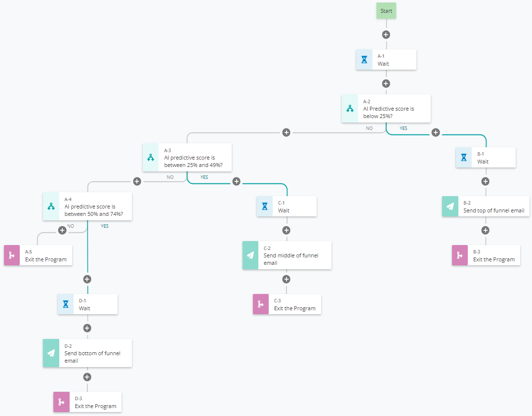Select the B-1 Wait node label

point(483,162)
